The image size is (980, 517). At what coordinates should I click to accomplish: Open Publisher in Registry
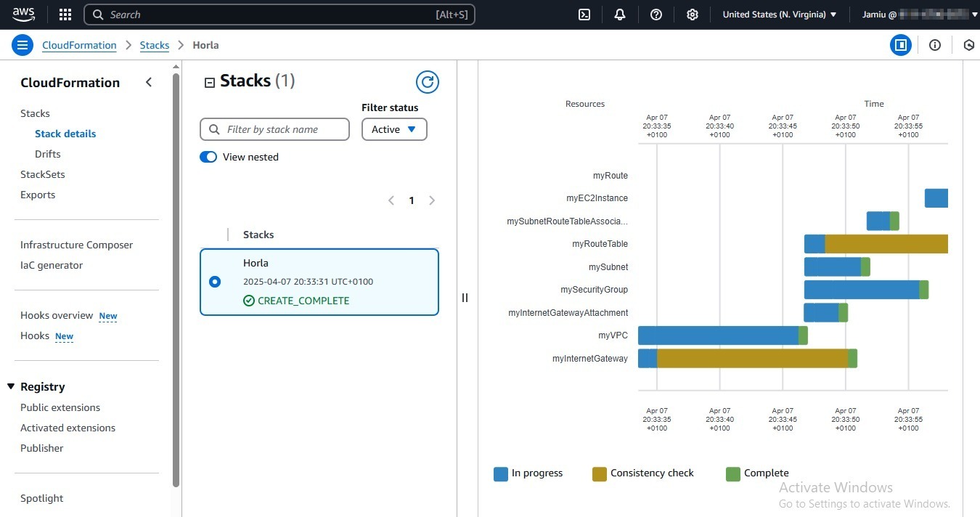pyautogui.click(x=41, y=448)
